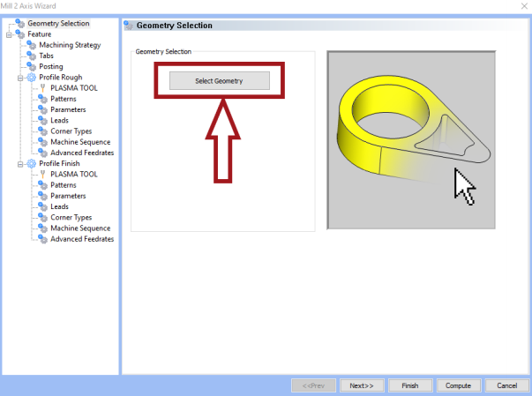Open Machining Strategy page
532x396 pixels.
pos(70,45)
